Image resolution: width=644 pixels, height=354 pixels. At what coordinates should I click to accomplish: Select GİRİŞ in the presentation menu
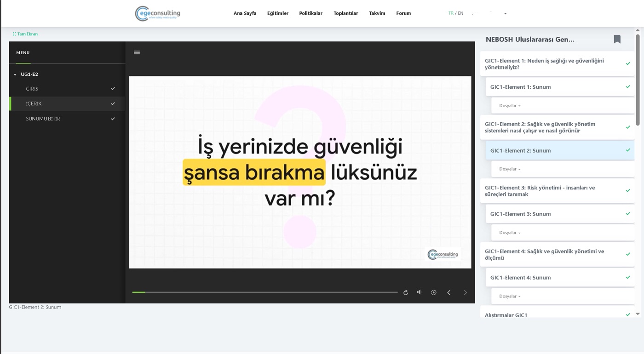[x=67, y=89]
